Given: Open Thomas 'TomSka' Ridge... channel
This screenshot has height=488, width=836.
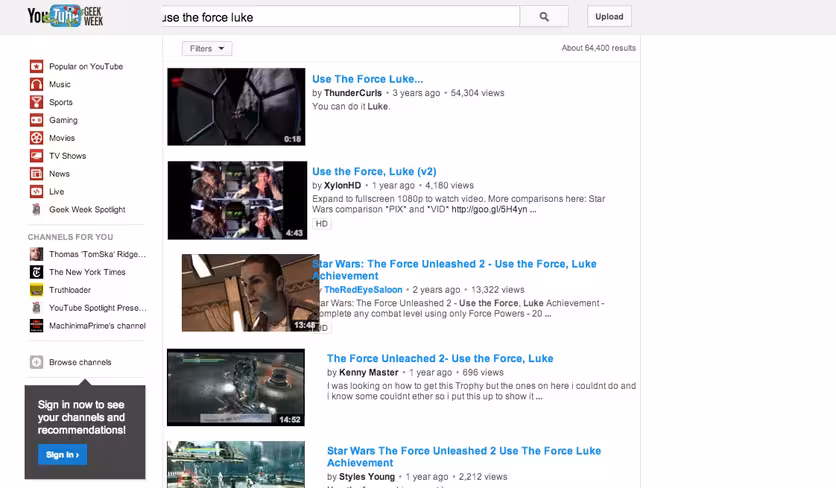Looking at the screenshot, I should tap(97, 254).
